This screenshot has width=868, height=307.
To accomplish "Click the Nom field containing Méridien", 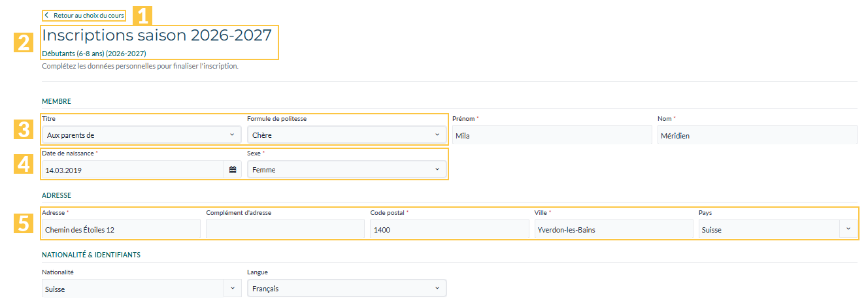I will pyautogui.click(x=757, y=135).
